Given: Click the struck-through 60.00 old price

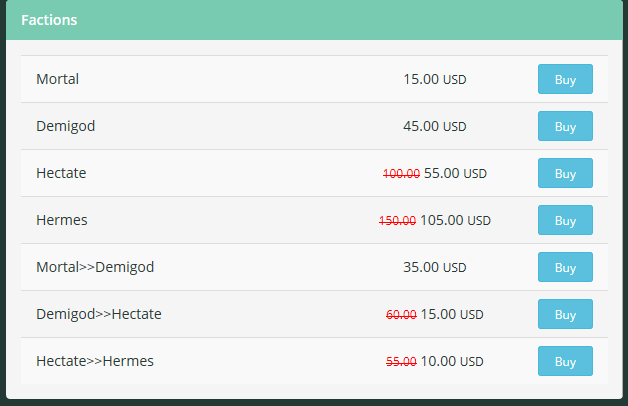Looking at the screenshot, I should tap(401, 315).
